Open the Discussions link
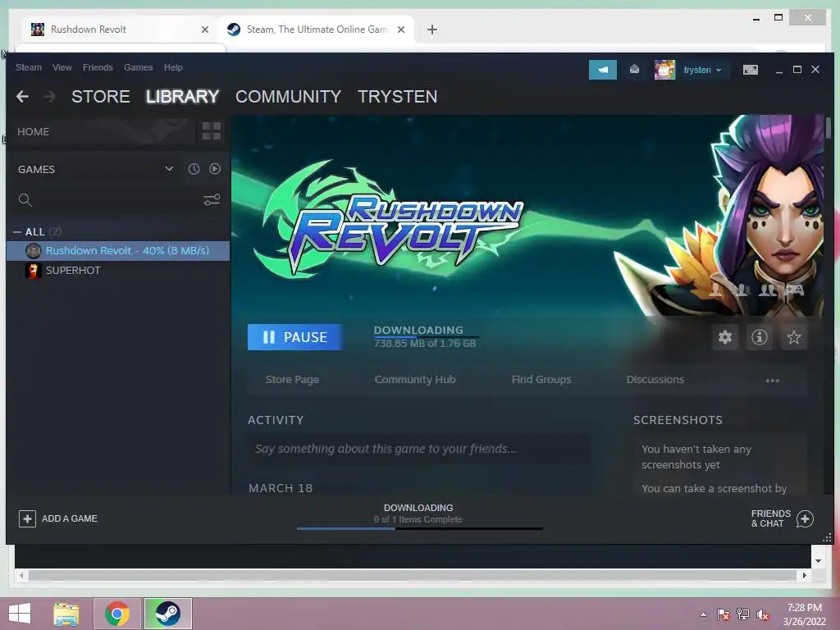Viewport: 840px width, 630px height. pyautogui.click(x=655, y=379)
